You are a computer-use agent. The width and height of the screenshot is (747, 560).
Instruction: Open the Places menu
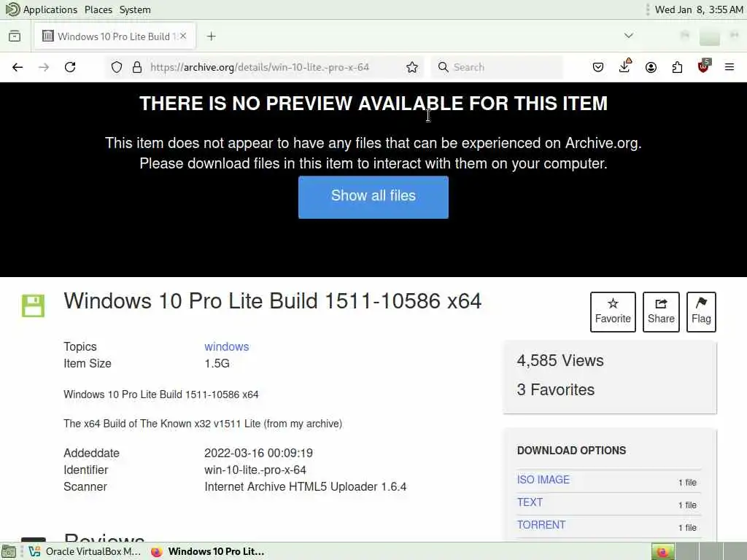[98, 9]
